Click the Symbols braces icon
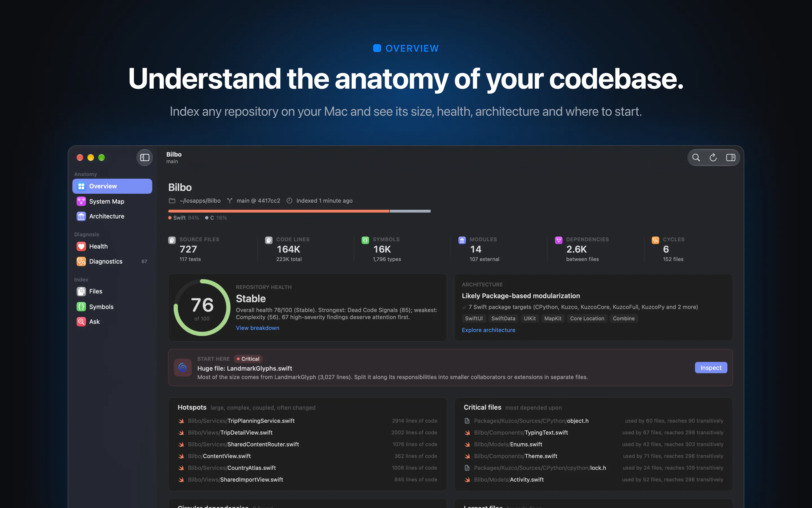The height and width of the screenshot is (508, 812). [81, 306]
